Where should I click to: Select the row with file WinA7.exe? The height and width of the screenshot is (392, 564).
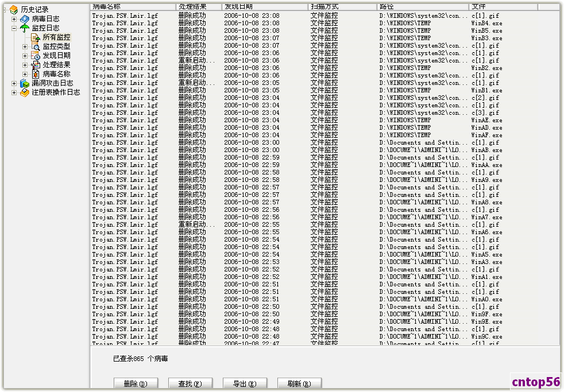(325, 218)
